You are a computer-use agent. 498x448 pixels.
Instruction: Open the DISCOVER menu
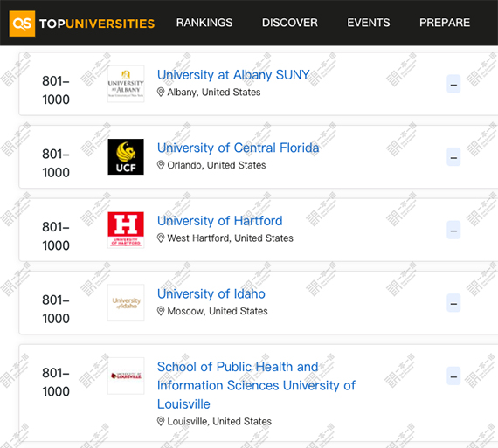coord(290,23)
